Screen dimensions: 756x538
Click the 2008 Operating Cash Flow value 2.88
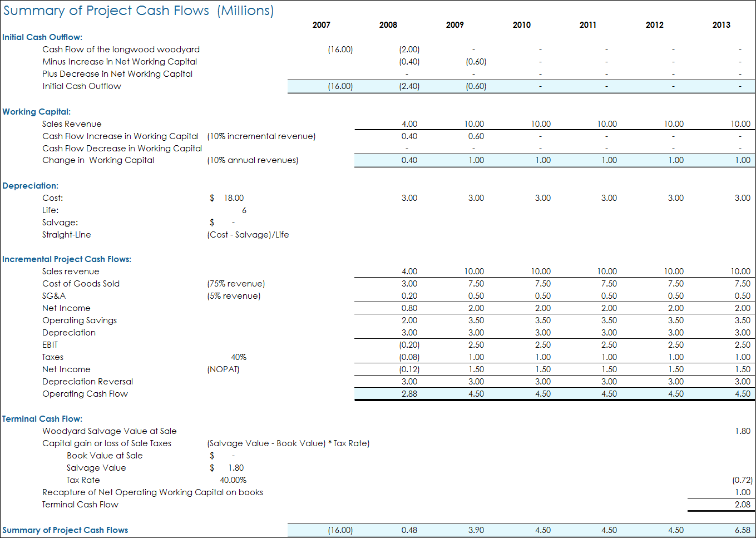tap(409, 394)
